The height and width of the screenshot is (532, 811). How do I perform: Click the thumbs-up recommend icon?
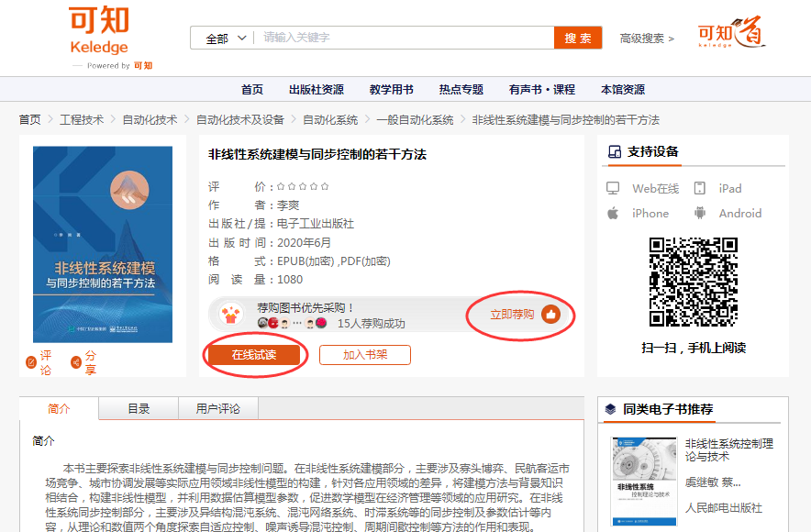(550, 315)
